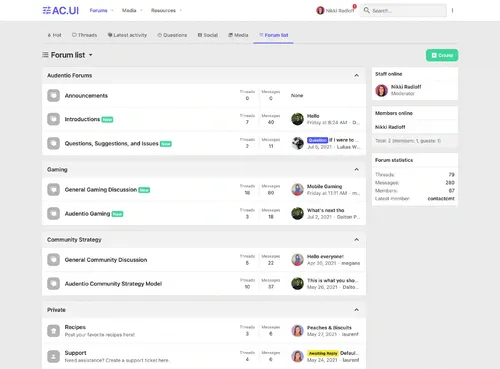Click the avatar beside Hello everyone! thread
The width and height of the screenshot is (500, 369).
click(x=297, y=260)
